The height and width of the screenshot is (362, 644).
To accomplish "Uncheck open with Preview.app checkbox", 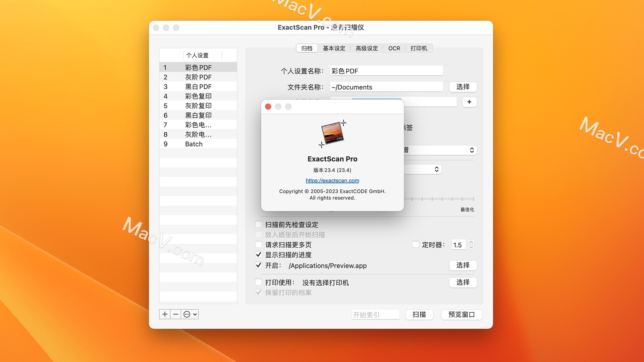I will point(259,265).
